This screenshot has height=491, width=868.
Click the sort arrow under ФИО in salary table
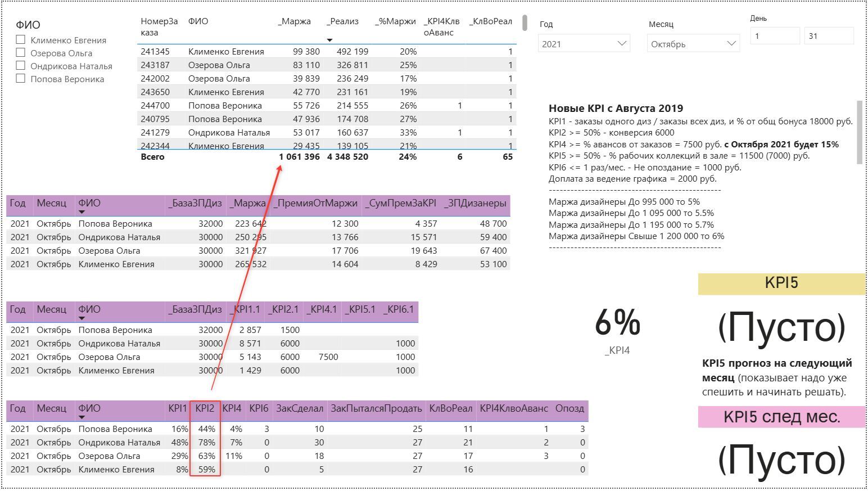tap(82, 212)
